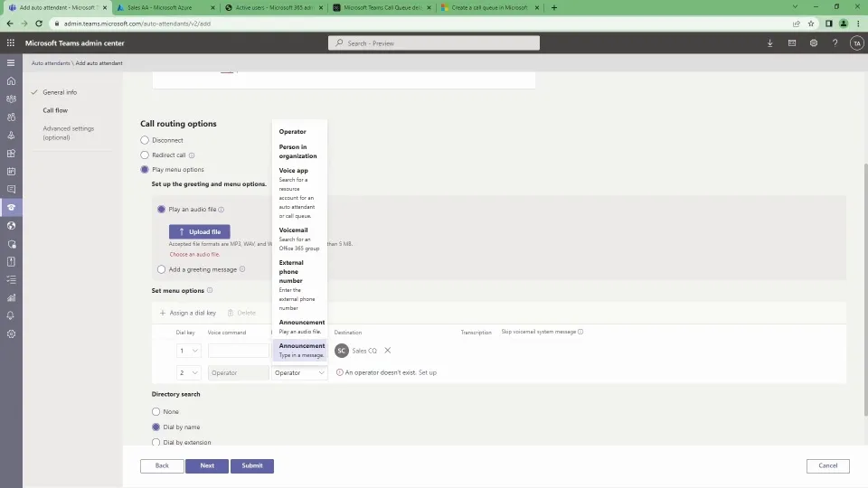Open the header settings gear icon

(x=813, y=43)
